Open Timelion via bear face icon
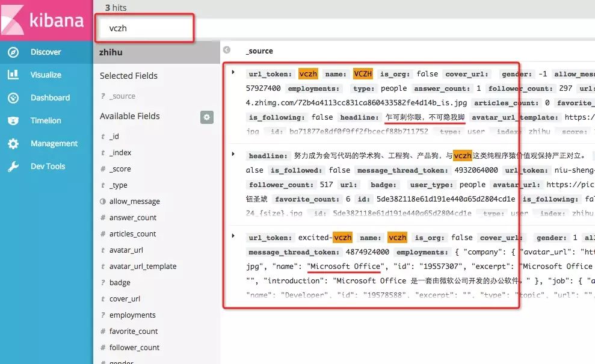Image resolution: width=595 pixels, height=364 pixels. pos(13,121)
